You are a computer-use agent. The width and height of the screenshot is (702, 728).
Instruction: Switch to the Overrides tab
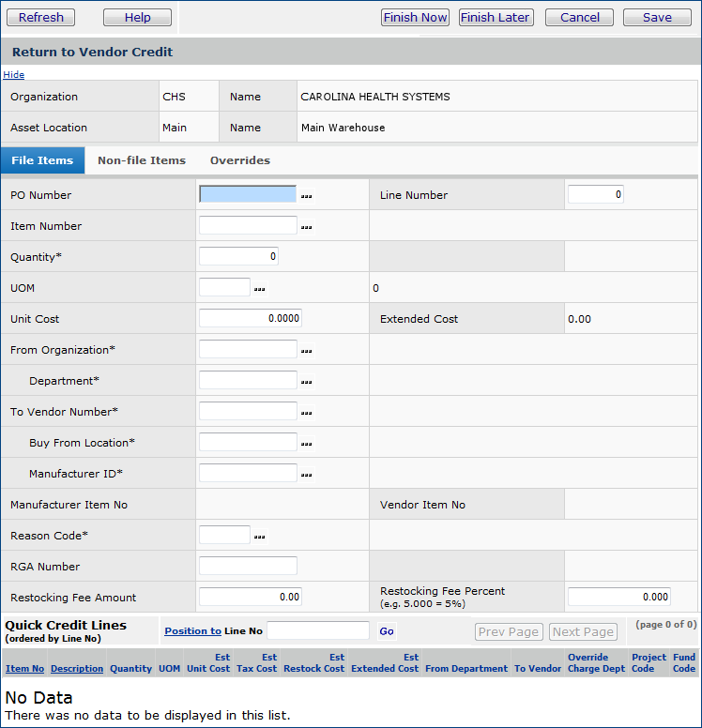pos(239,160)
